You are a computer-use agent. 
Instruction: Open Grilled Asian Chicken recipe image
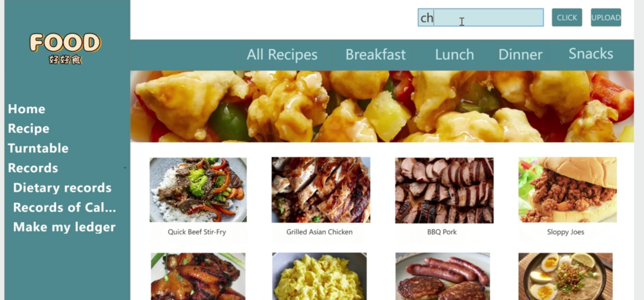pyautogui.click(x=321, y=190)
